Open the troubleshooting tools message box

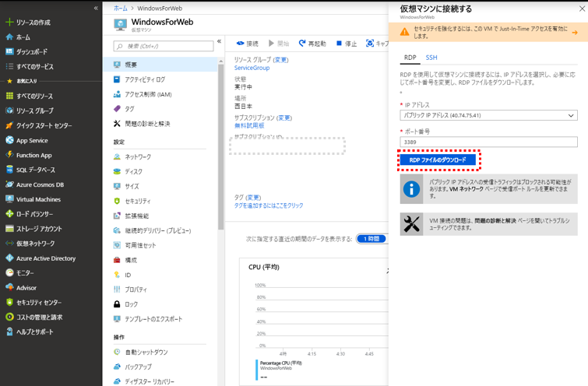point(488,224)
